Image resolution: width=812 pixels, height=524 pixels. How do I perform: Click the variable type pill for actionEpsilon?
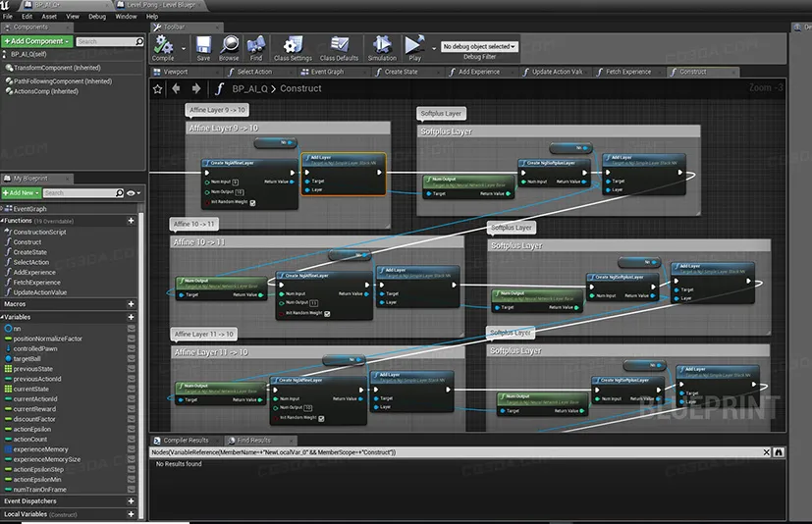(8, 429)
